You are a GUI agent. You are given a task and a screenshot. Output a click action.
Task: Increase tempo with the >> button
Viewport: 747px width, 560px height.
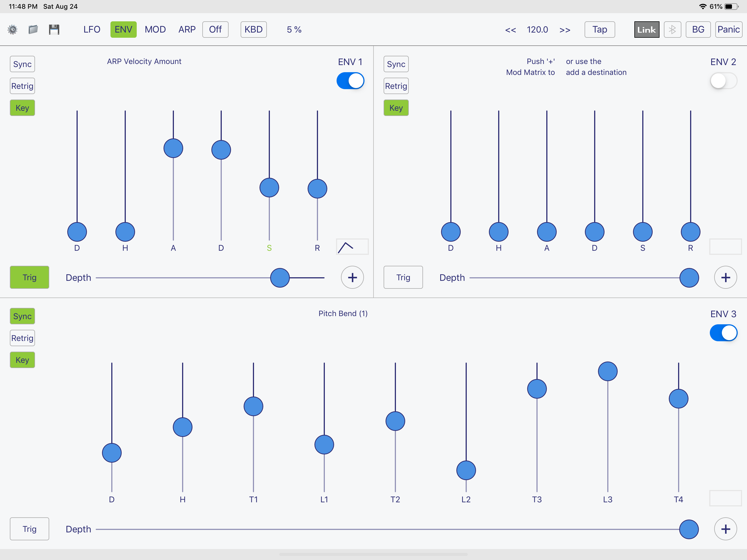(x=565, y=30)
